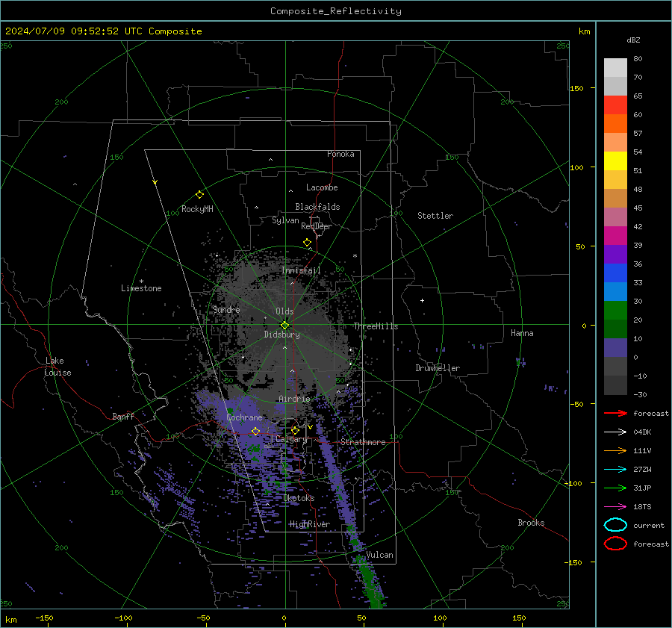Click the Ponoka town label
Screen dimensions: 672x628
pyautogui.click(x=340, y=154)
